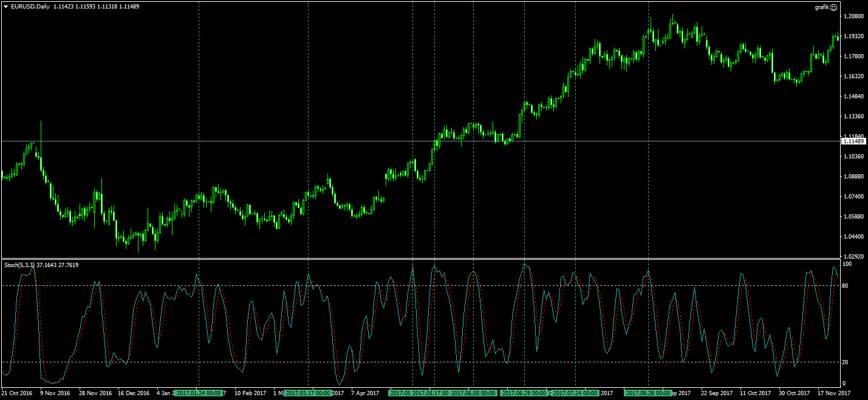Open the triangle dropdown before EURUSD,Daily

click(5, 6)
